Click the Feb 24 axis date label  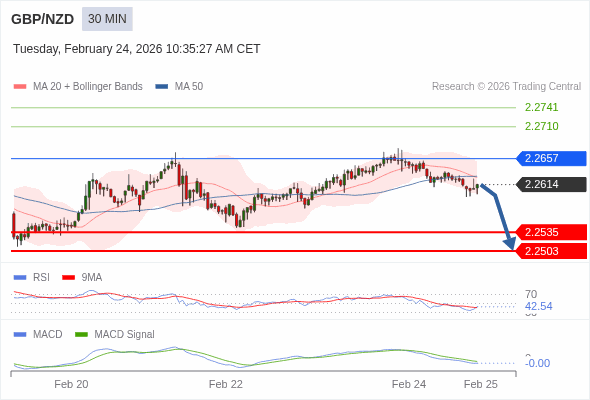[x=409, y=384]
